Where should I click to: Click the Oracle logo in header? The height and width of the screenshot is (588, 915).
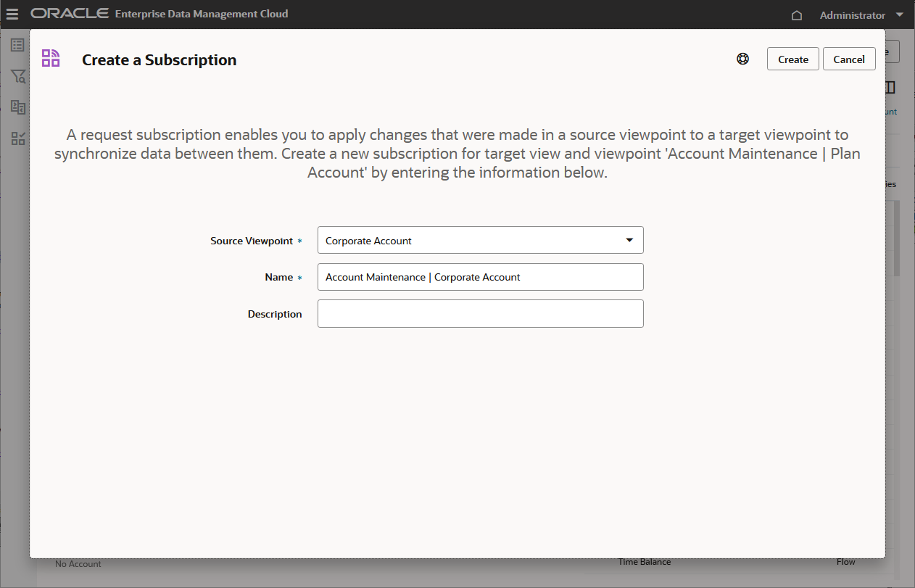click(70, 14)
